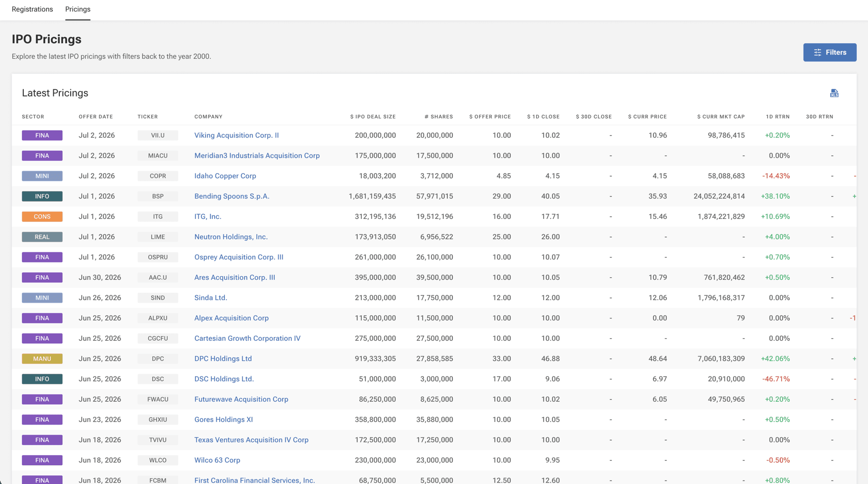Open Alpex Acquisition Corp link
This screenshot has width=868, height=484.
click(x=231, y=318)
